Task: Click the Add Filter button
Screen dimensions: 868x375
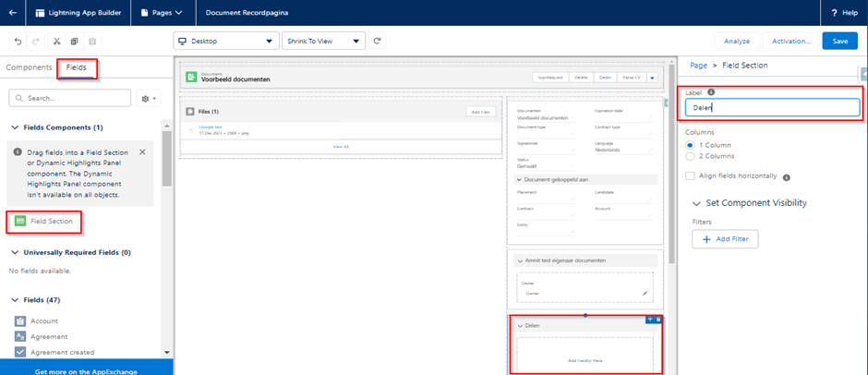Action: [725, 239]
